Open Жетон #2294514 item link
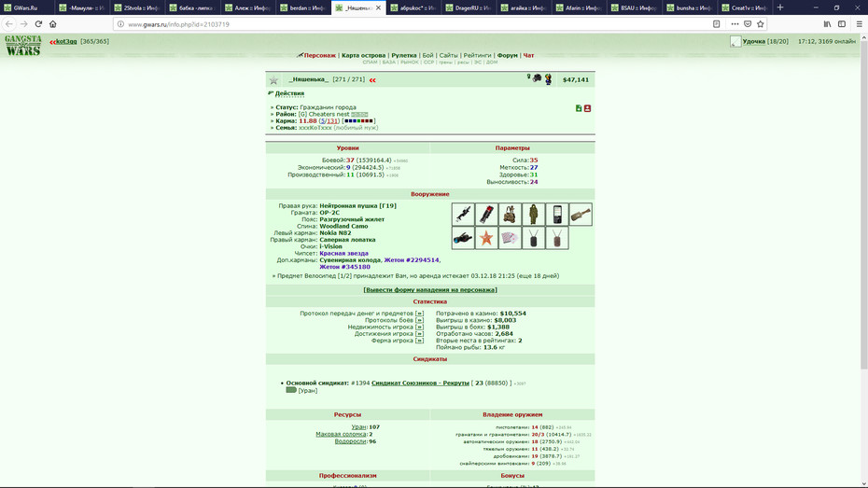Image resolution: width=868 pixels, height=488 pixels. coord(412,260)
